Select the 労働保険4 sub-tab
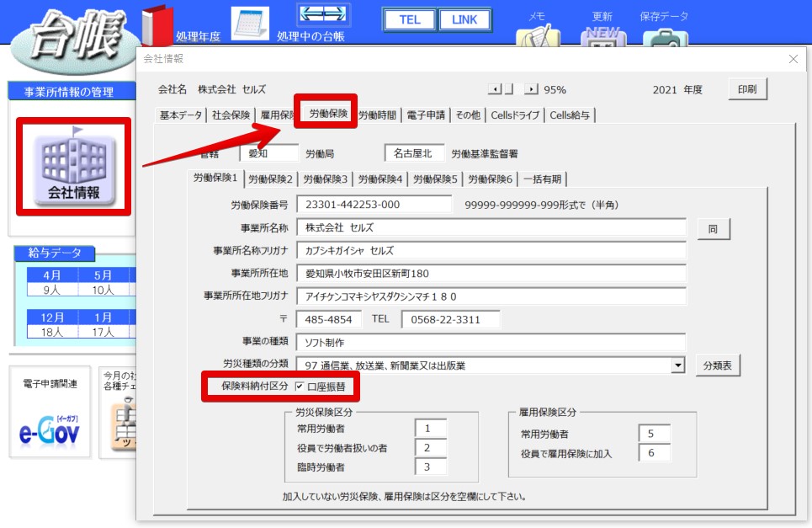Image resolution: width=812 pixels, height=528 pixels. [x=380, y=179]
